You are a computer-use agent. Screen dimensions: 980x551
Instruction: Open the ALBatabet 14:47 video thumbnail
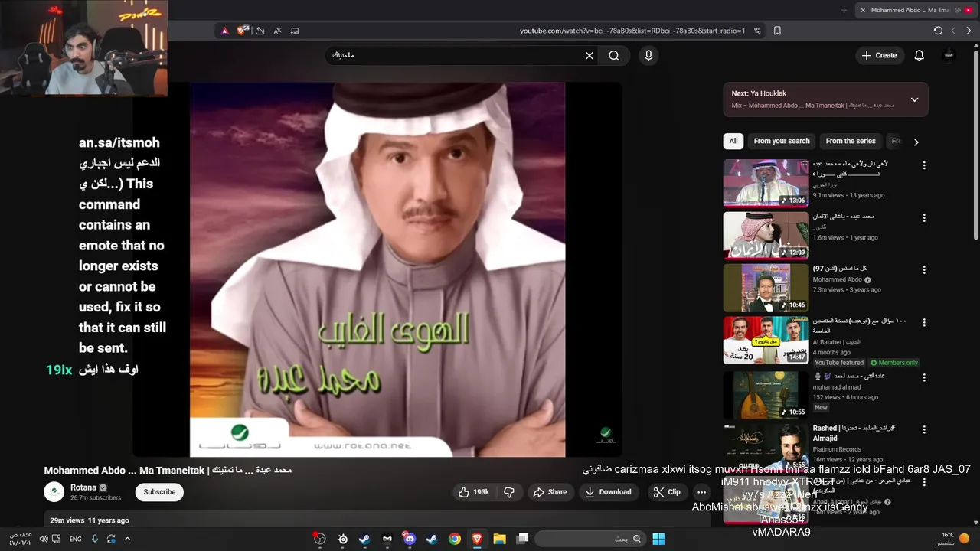[x=766, y=340]
